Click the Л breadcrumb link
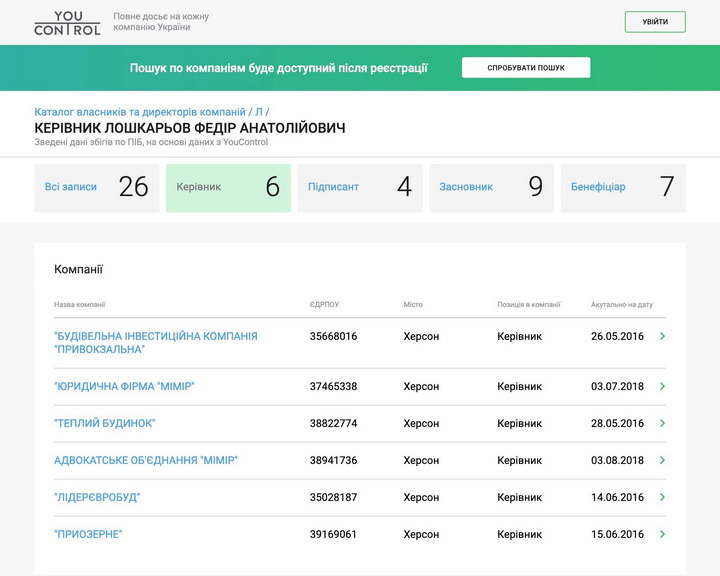 (259, 112)
